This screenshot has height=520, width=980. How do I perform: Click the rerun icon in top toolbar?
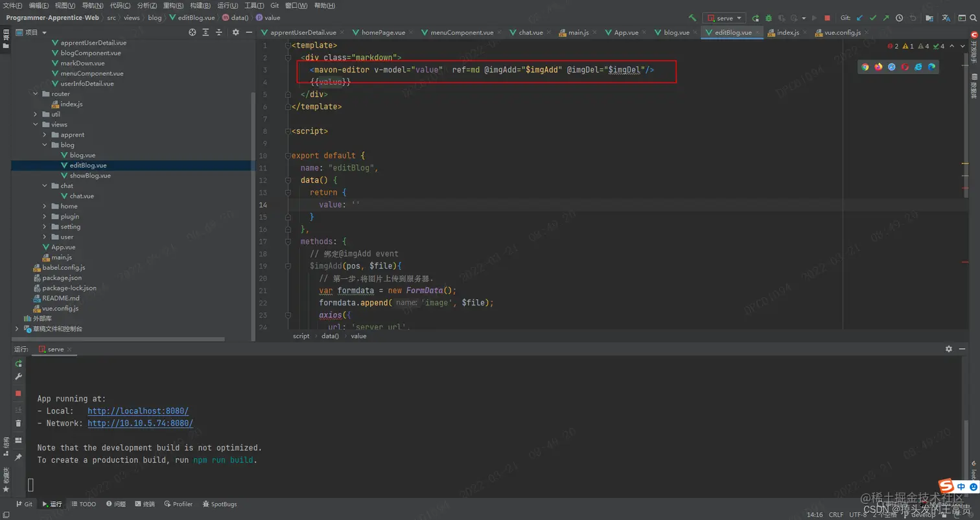[x=756, y=18]
